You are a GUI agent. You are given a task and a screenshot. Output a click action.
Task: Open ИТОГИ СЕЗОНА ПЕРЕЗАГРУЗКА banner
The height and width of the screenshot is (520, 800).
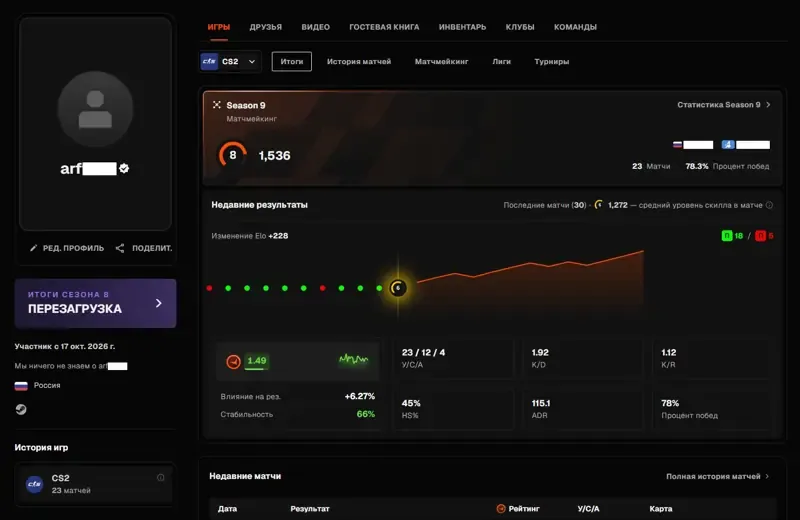pyautogui.click(x=95, y=303)
